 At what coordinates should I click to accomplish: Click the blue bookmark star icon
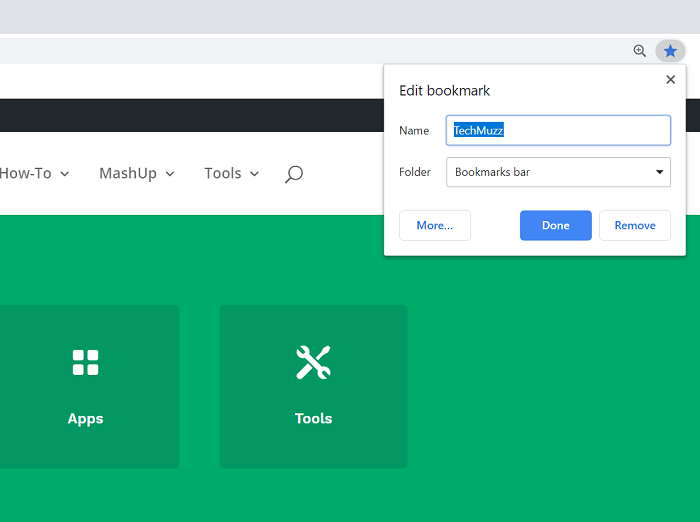tap(670, 51)
